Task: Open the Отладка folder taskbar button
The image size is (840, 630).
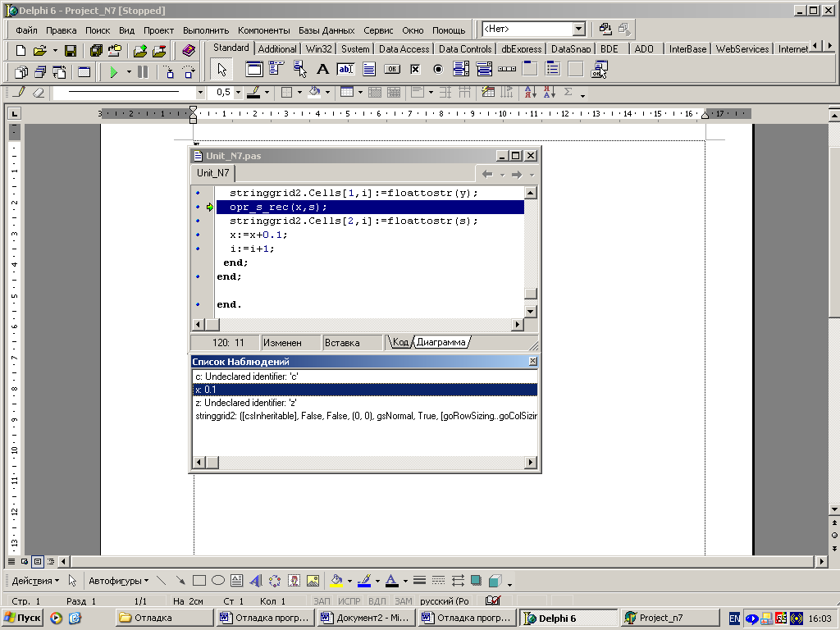Action: [x=163, y=618]
